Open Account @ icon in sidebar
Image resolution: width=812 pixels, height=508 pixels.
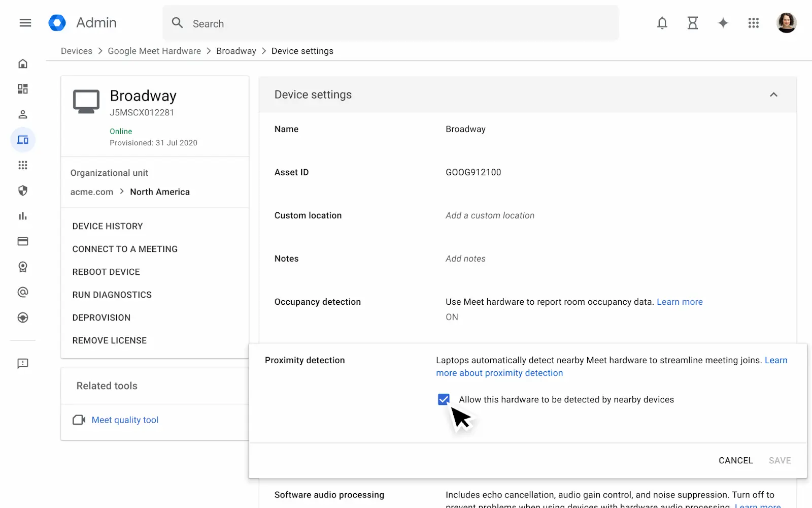[23, 292]
